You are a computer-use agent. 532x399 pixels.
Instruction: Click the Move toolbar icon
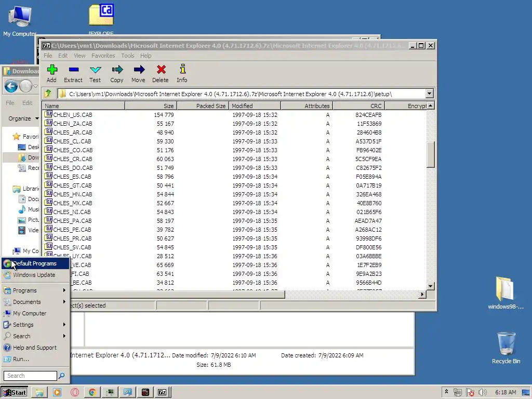point(138,74)
